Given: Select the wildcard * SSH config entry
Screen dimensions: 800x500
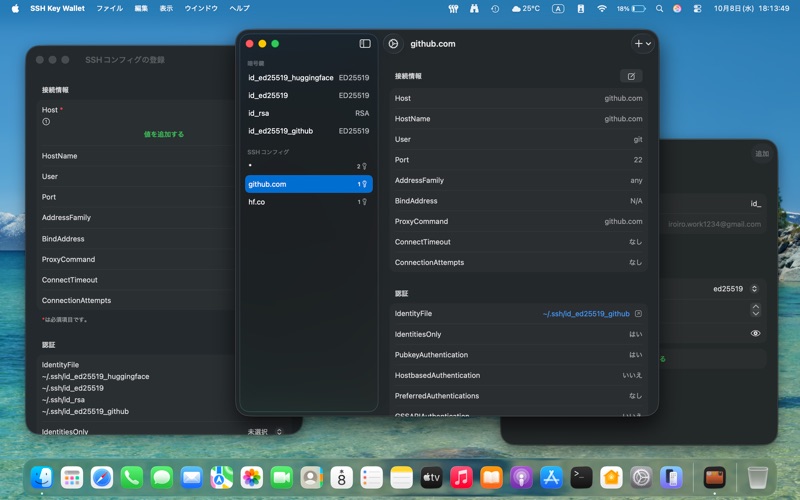Looking at the screenshot, I should coord(309,166).
